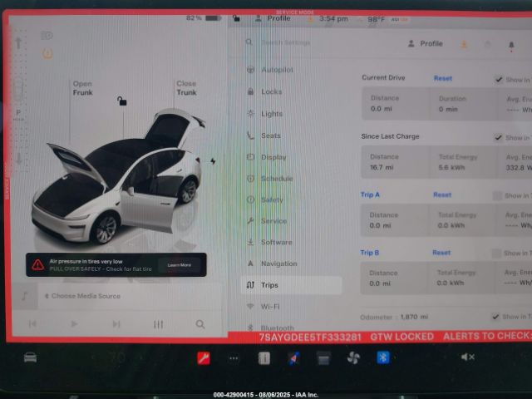Open the three-dots more apps launcher
532x399 pixels.
tap(234, 358)
